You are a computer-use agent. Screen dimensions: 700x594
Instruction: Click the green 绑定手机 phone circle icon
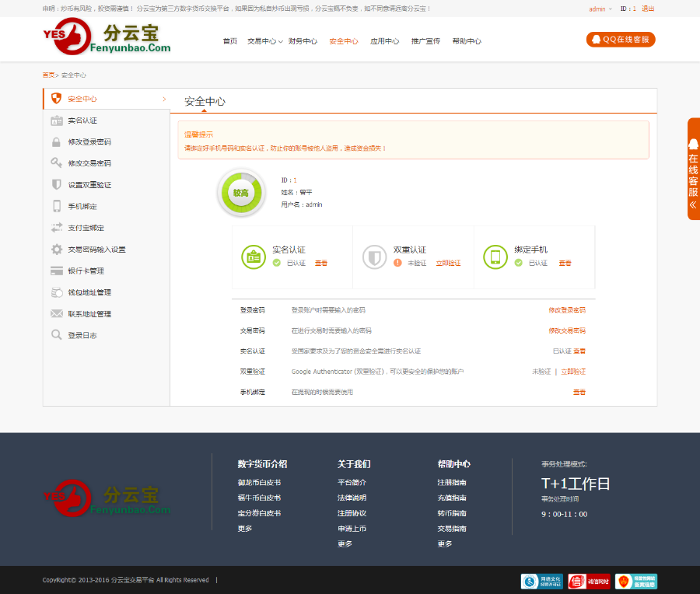[x=495, y=257]
